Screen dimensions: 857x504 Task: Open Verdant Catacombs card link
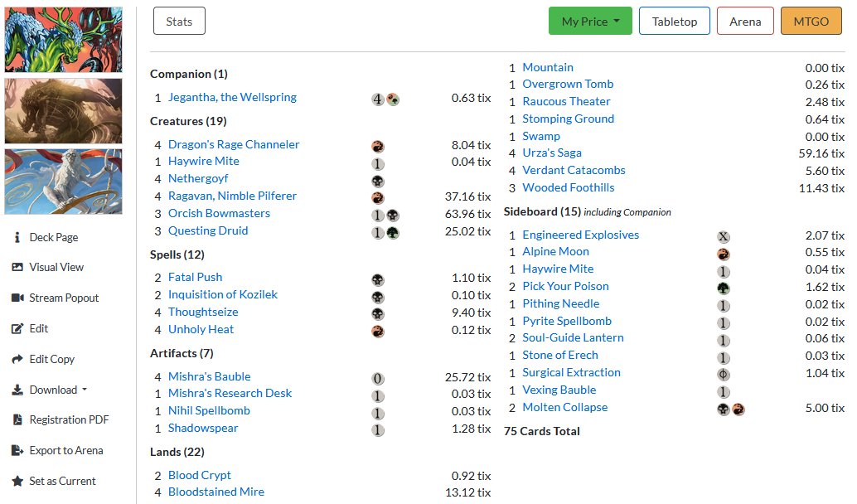tap(574, 170)
